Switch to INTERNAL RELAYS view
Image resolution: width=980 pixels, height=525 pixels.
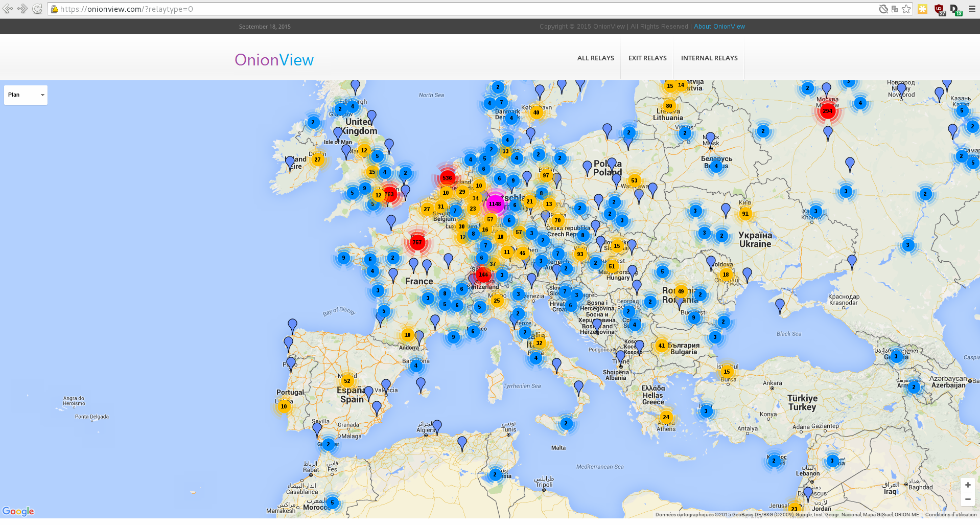(709, 58)
